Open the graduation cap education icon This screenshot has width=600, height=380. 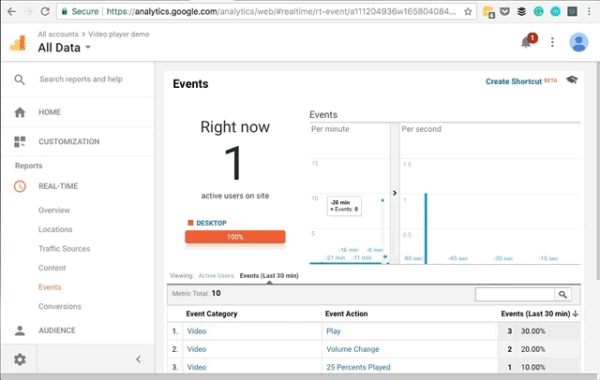tap(572, 80)
